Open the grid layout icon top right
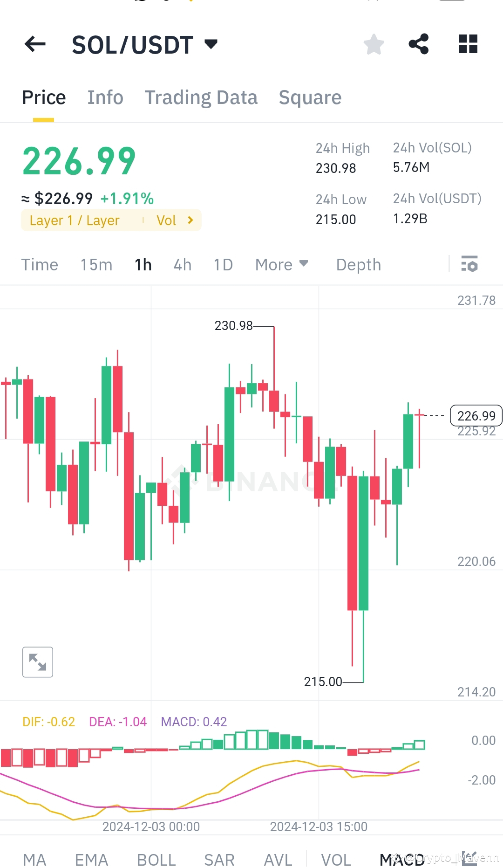The width and height of the screenshot is (503, 868). (x=467, y=44)
